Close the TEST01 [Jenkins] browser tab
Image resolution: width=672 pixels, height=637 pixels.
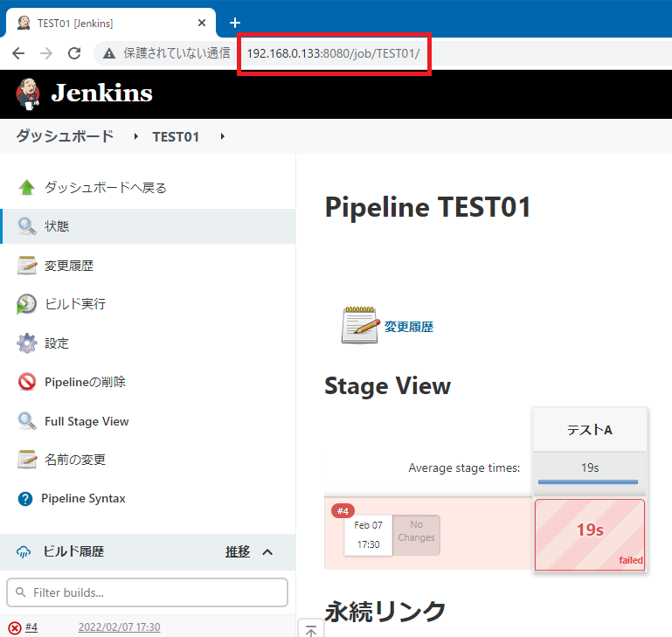[x=202, y=23]
